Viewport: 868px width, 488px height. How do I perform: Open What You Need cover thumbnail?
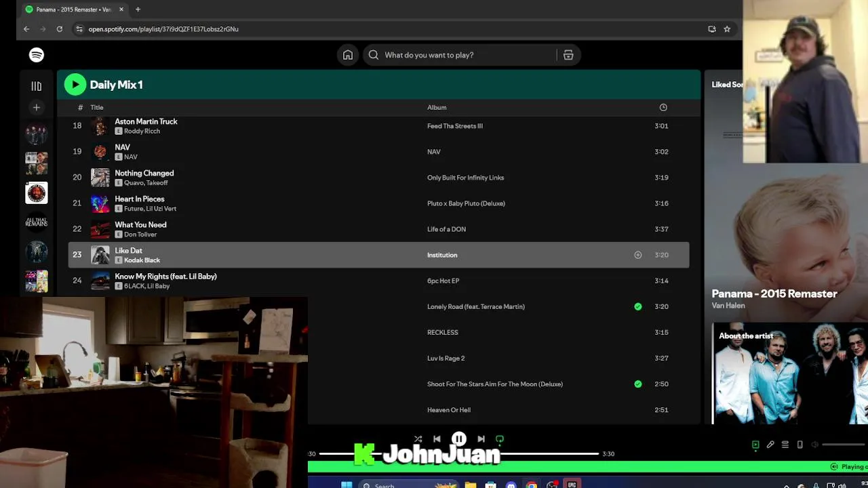[100, 229]
